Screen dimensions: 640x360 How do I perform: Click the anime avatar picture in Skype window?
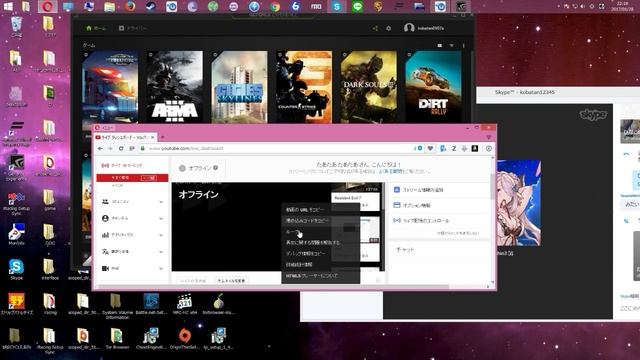coord(519,203)
